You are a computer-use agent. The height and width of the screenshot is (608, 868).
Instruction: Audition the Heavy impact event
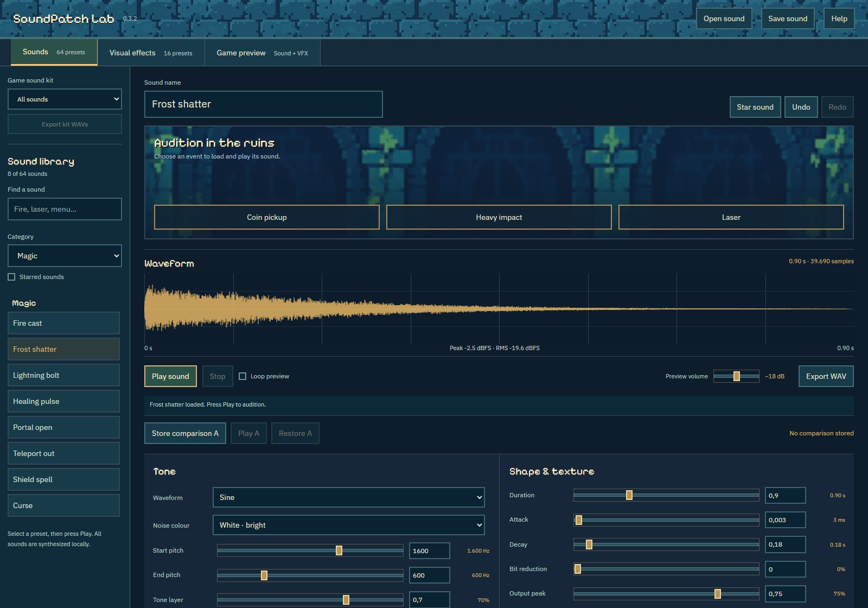(x=499, y=217)
